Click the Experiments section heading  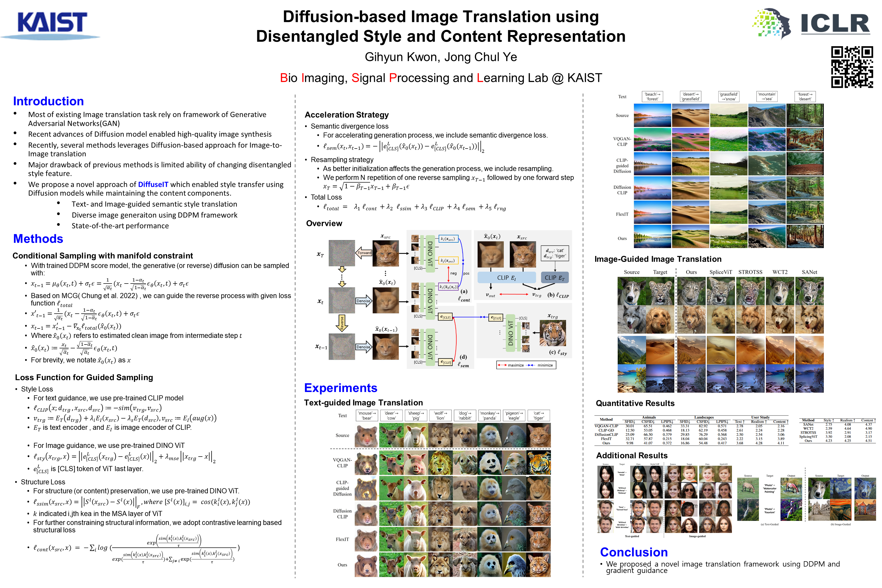coord(340,388)
